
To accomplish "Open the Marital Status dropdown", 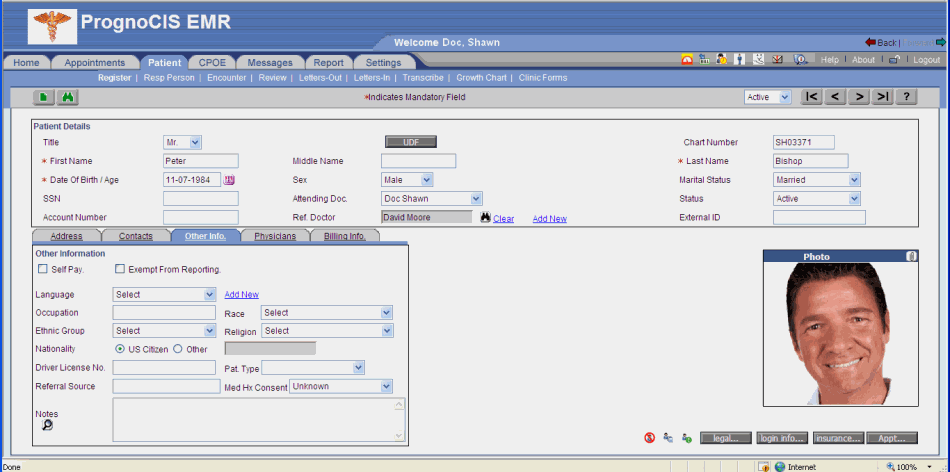I will pos(817,180).
